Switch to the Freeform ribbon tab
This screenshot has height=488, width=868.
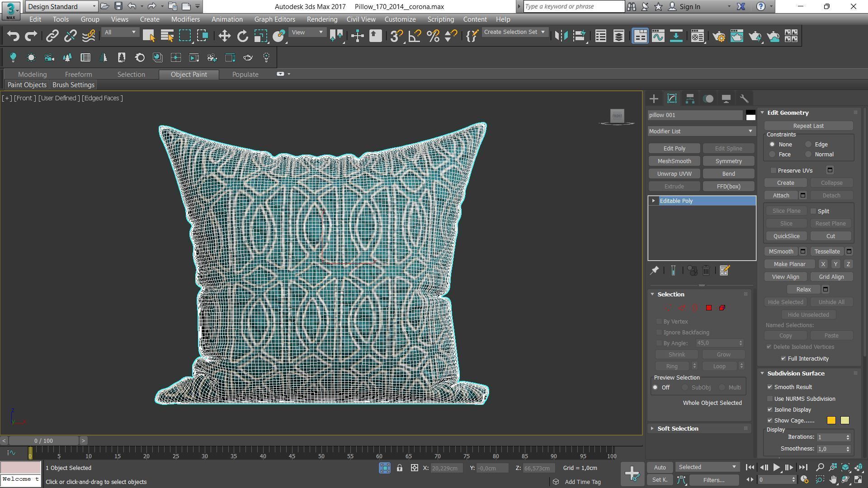click(x=78, y=75)
